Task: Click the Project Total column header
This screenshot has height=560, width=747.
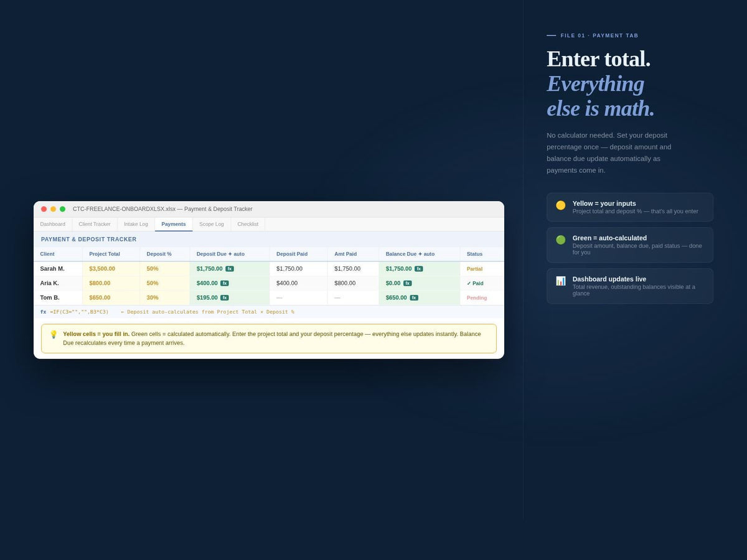Action: [111, 254]
